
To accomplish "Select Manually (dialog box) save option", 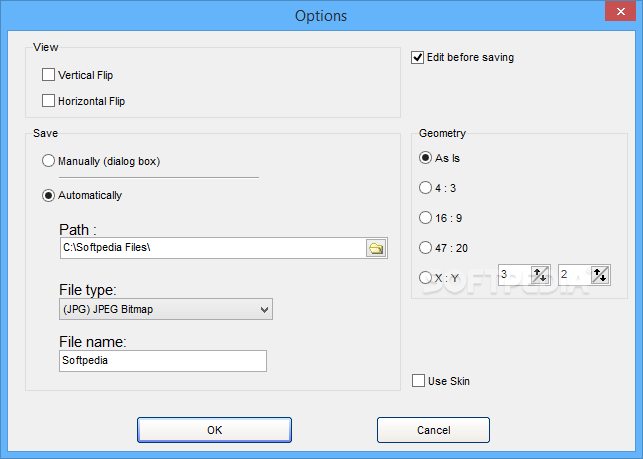I will point(48,161).
